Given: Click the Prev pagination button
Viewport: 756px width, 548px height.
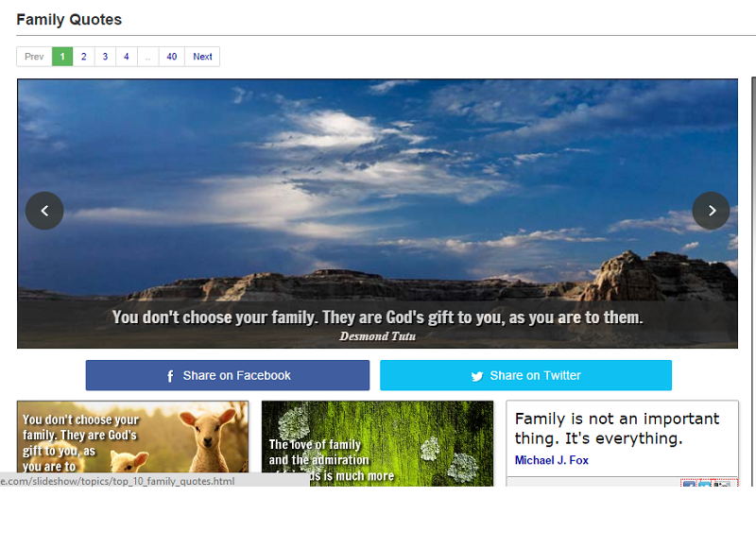Looking at the screenshot, I should 34,57.
